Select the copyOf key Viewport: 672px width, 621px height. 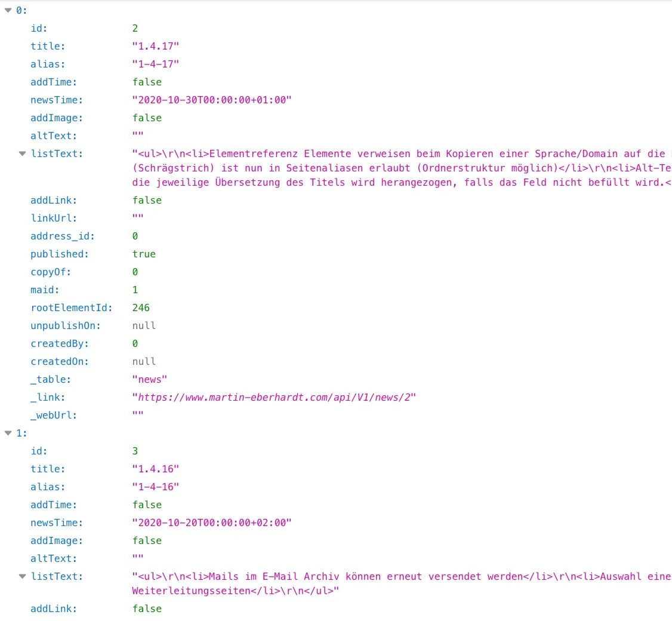click(x=49, y=272)
